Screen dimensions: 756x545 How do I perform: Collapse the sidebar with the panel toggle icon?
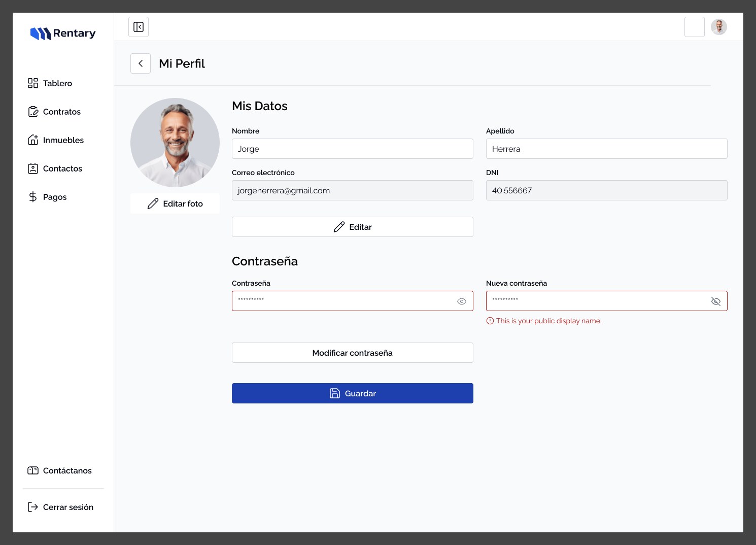click(139, 27)
